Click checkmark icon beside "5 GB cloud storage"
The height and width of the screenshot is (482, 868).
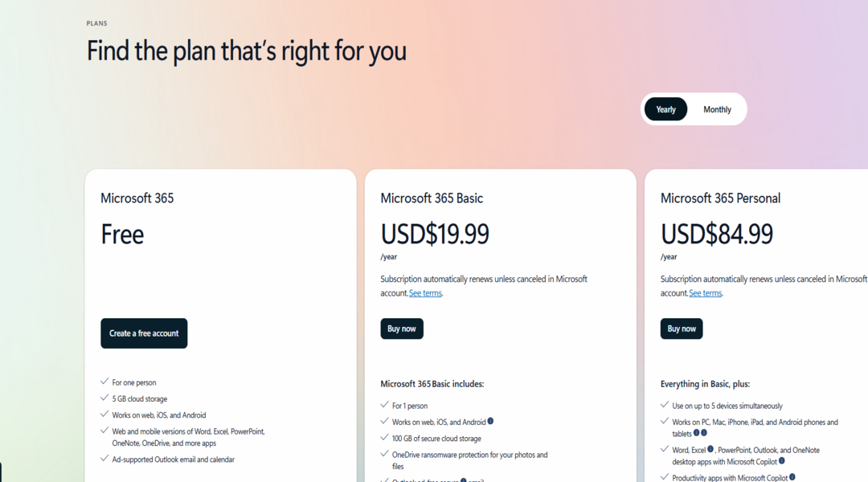104,398
